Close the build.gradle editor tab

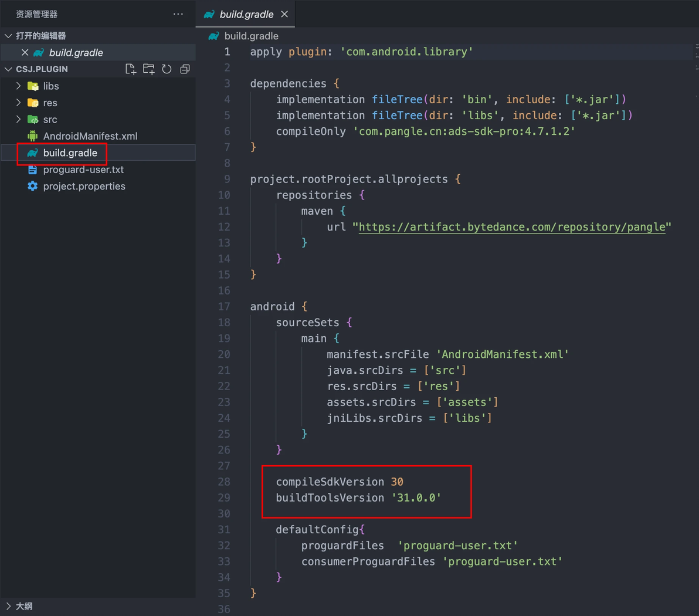coord(284,14)
